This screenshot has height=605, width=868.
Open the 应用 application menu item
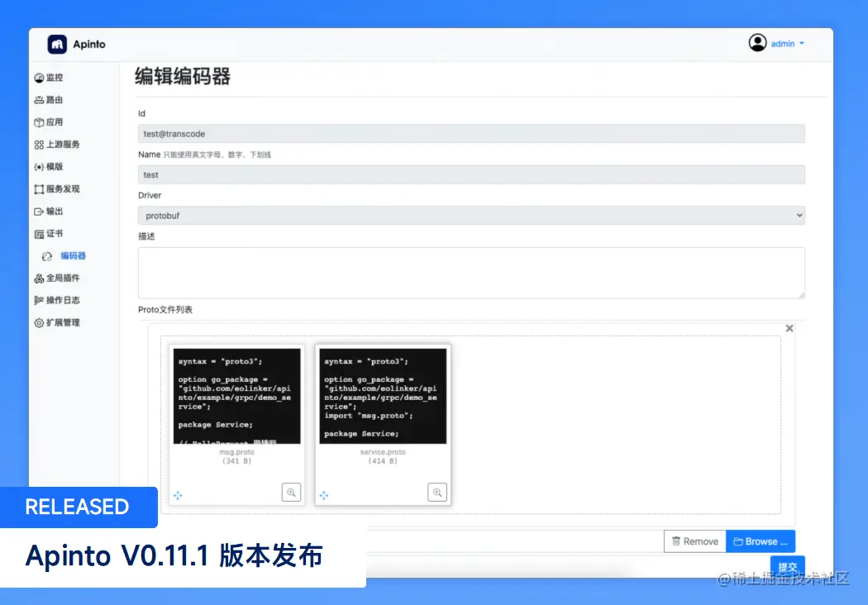(49, 121)
